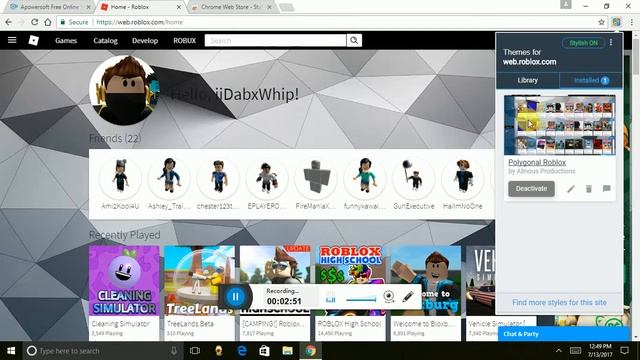The image size is (640, 360).
Task: Click the taskbar microphone icon
Action: click(x=174, y=351)
